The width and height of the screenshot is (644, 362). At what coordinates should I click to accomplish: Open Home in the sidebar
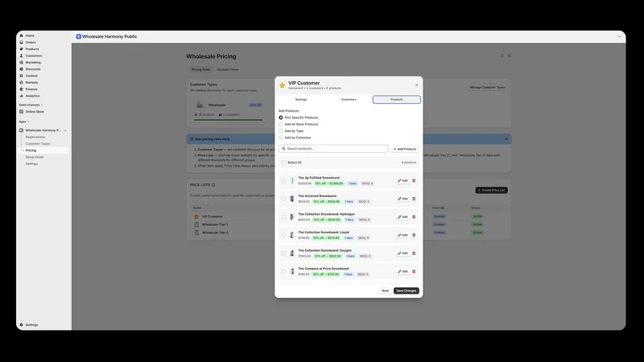[x=30, y=35]
